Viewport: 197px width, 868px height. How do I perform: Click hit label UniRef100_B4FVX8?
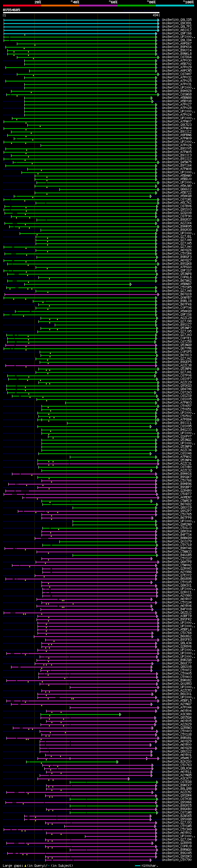(177, 609)
